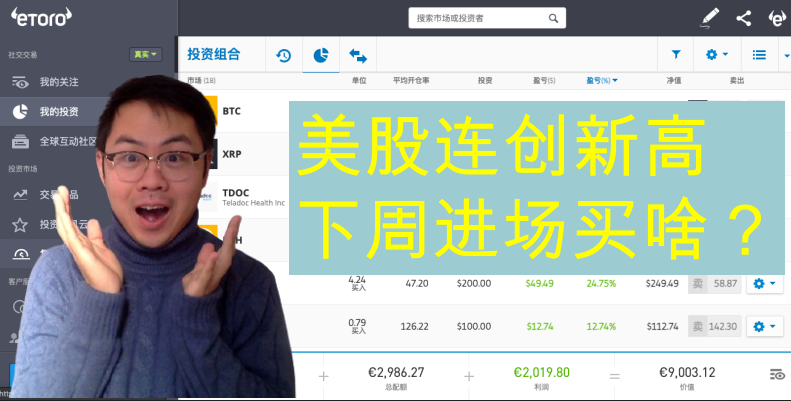Open the TDOC Teladoc Health row
This screenshot has width=791, height=401.
click(x=254, y=197)
